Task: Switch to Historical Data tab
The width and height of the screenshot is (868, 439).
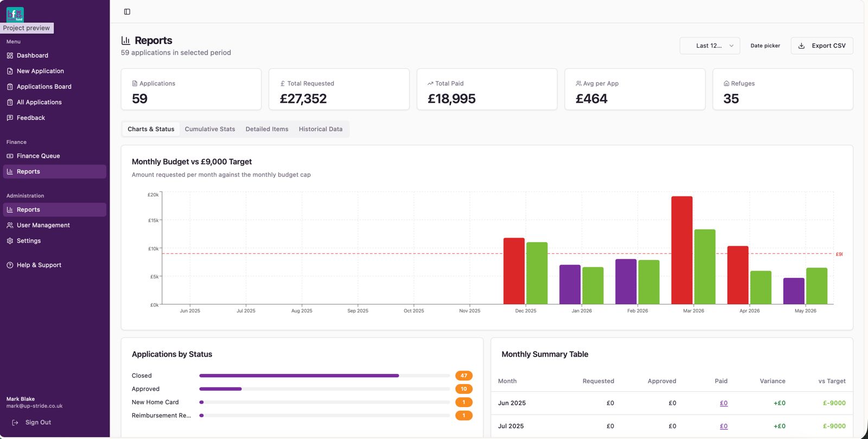Action: (x=321, y=129)
